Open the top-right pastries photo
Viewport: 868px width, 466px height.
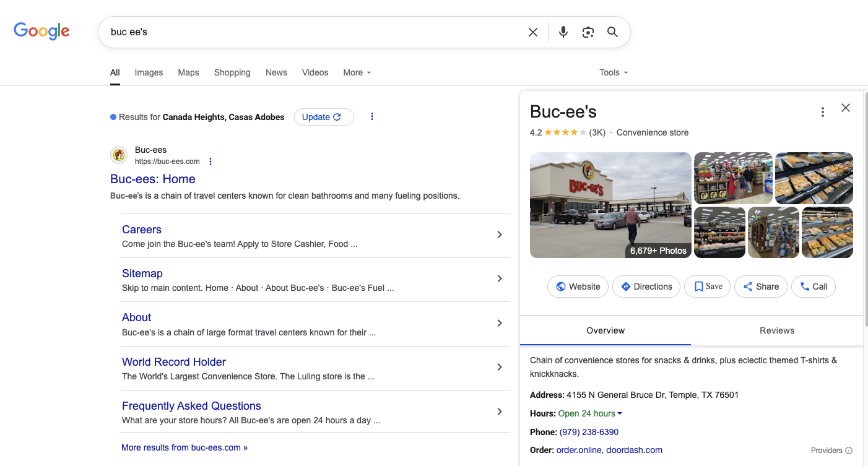[x=814, y=178]
